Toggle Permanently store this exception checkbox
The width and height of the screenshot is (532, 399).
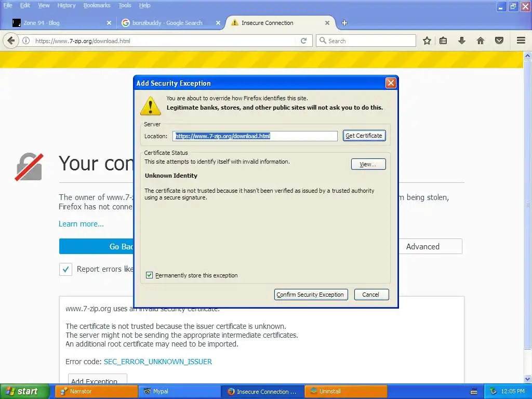(x=149, y=275)
